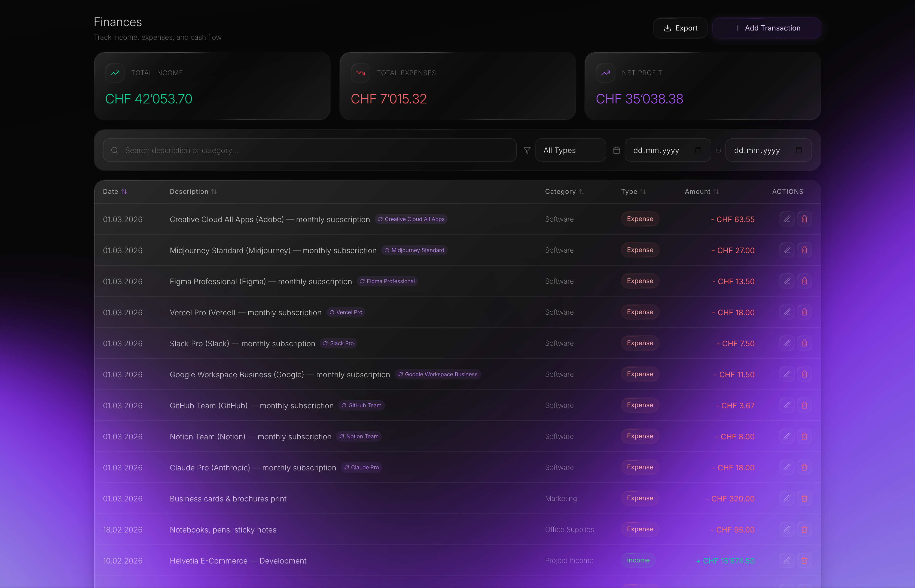Screen dimensions: 915x588
Task: Click the chart icon on the Net Profit card
Action: click(605, 72)
